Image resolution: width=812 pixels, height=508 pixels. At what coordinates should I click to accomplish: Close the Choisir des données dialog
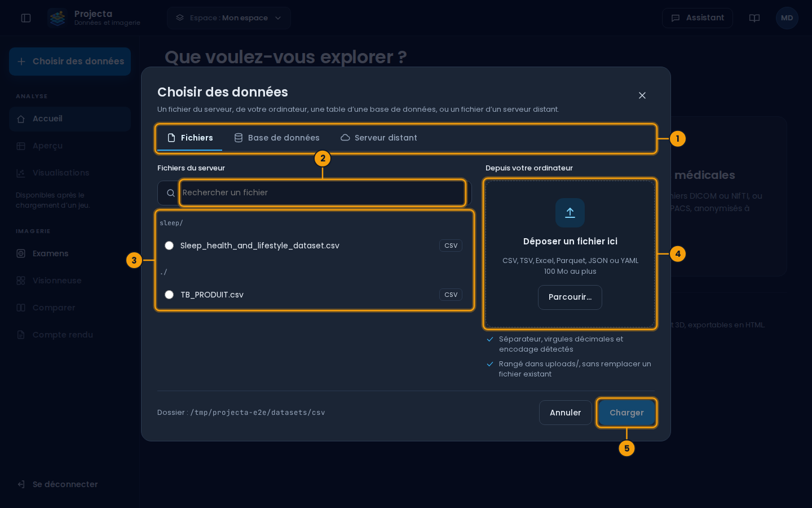pos(642,95)
